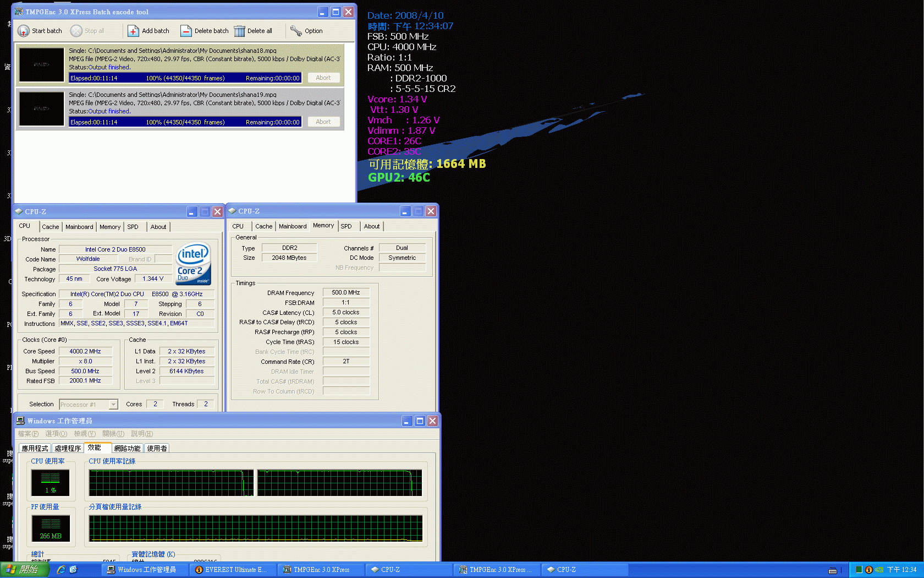Open Mainboard tab in left CPU-Z window
Screen dimensions: 924x578
[79, 227]
